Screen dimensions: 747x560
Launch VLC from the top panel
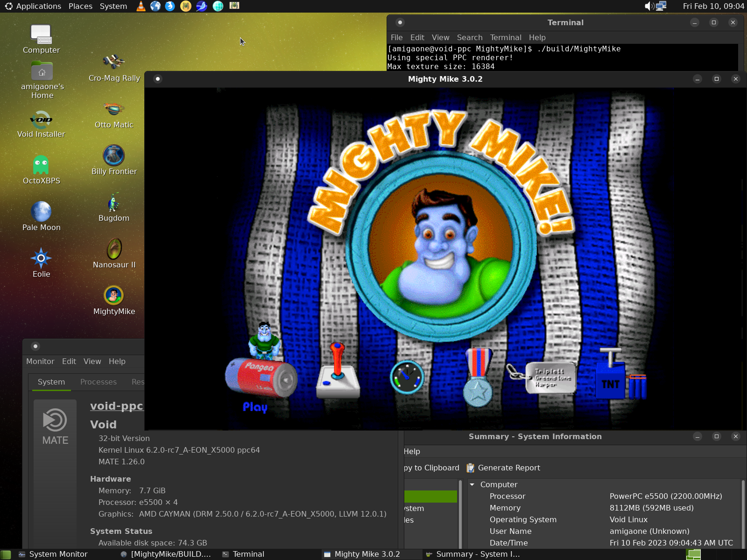point(141,6)
